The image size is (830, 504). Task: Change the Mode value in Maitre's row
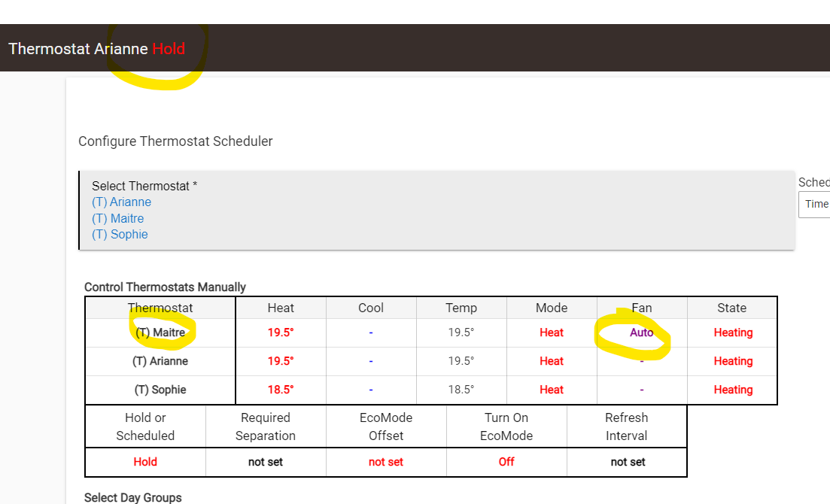552,333
